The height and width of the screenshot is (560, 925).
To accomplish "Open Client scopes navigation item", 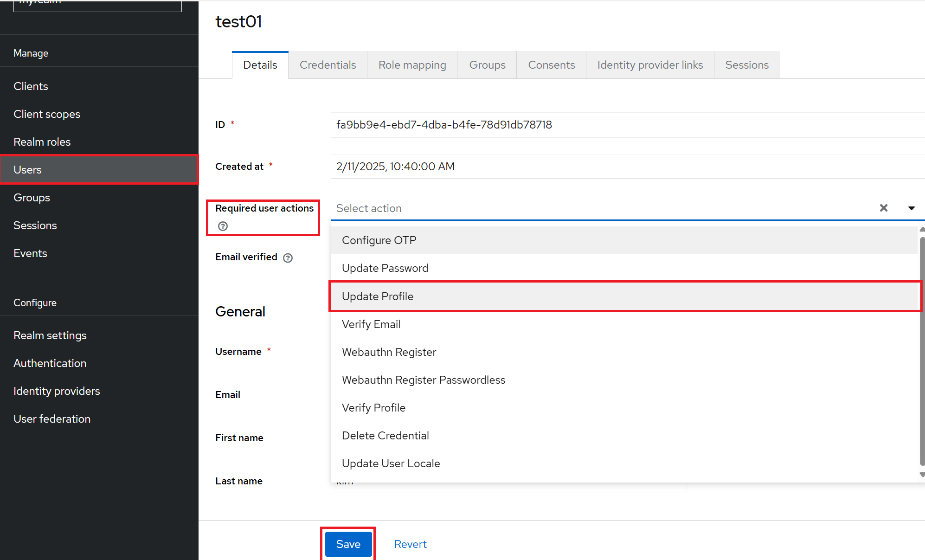I will tap(47, 114).
